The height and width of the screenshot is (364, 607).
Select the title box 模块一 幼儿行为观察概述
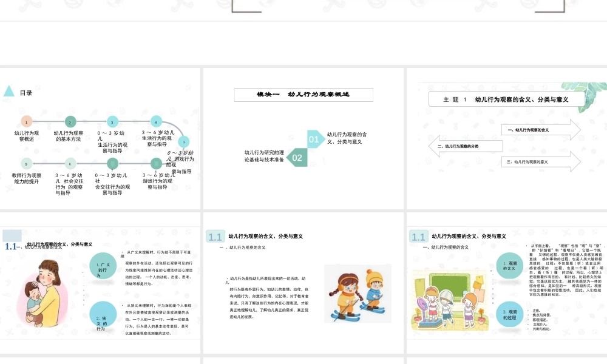click(303, 95)
